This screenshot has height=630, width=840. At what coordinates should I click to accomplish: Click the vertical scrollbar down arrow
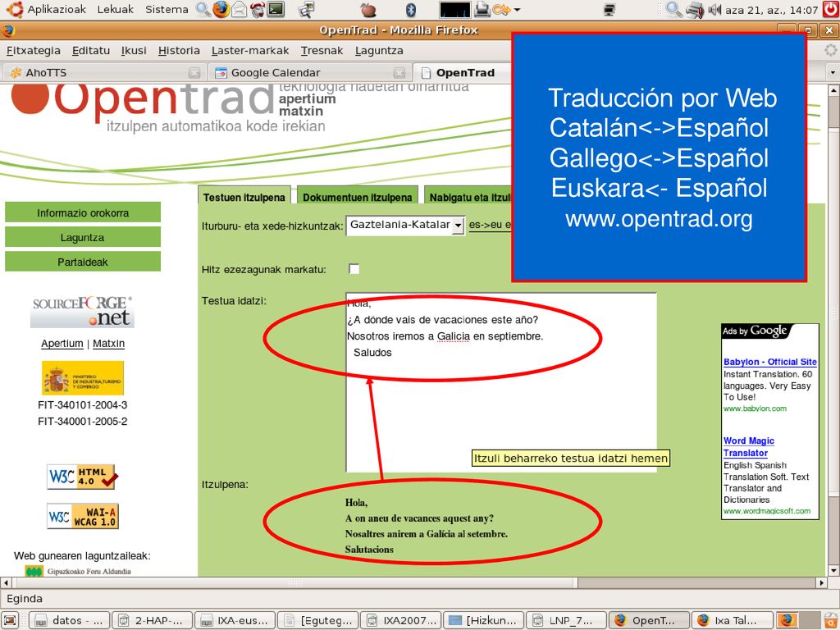coord(833,570)
